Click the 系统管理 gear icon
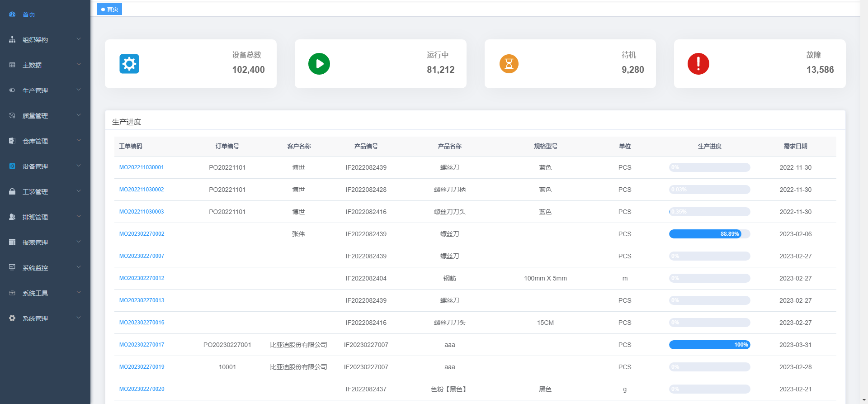The width and height of the screenshot is (868, 404). (x=12, y=318)
